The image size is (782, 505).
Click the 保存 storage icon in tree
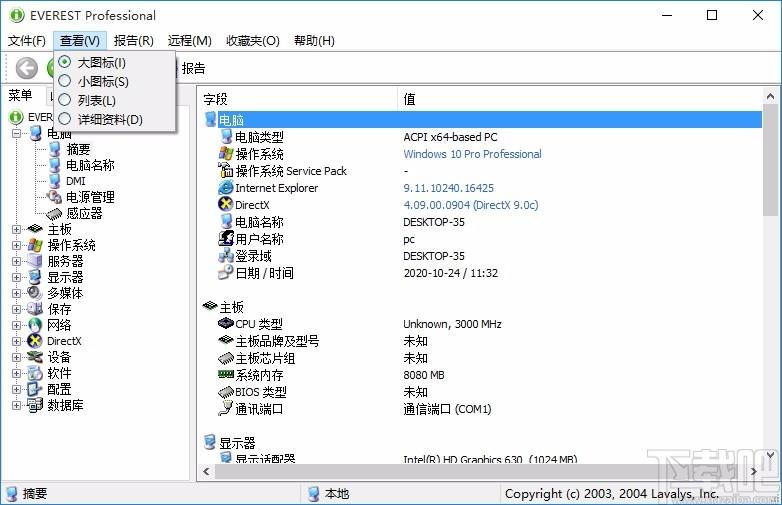point(35,309)
